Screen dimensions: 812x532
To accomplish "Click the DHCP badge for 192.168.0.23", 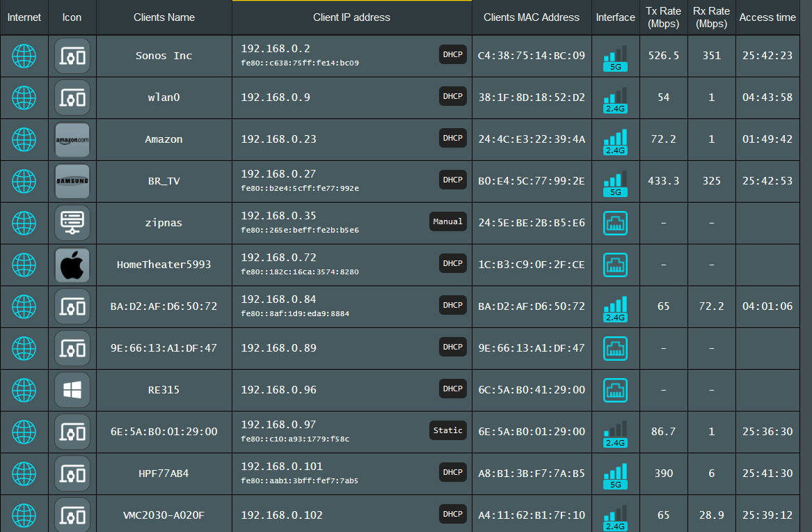I will (x=452, y=138).
